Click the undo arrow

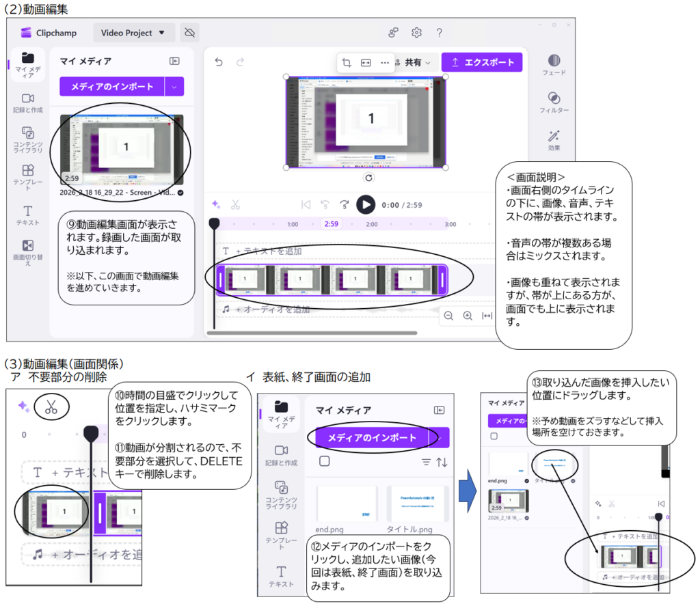point(219,62)
